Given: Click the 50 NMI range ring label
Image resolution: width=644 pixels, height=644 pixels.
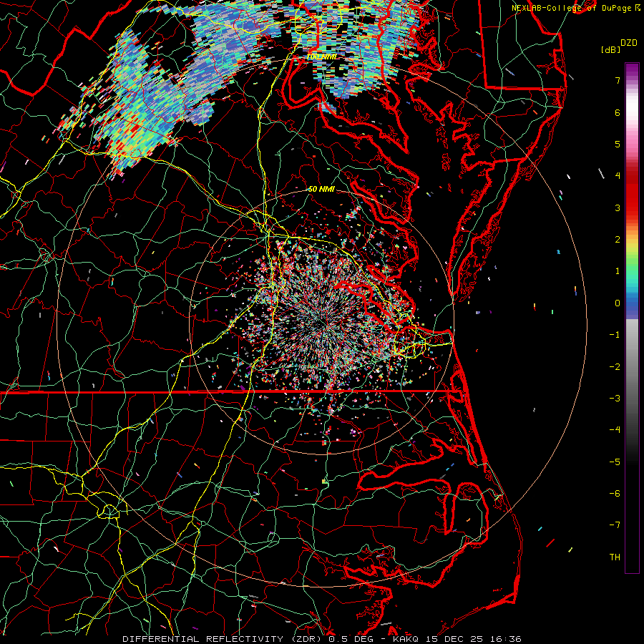Looking at the screenshot, I should (321, 190).
